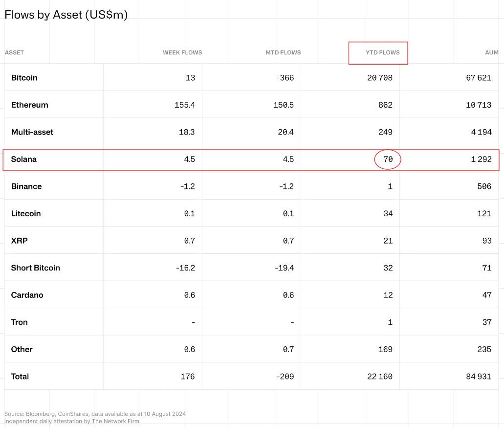
Task: Click Ethereum's YTD flows value 862
Action: click(385, 105)
